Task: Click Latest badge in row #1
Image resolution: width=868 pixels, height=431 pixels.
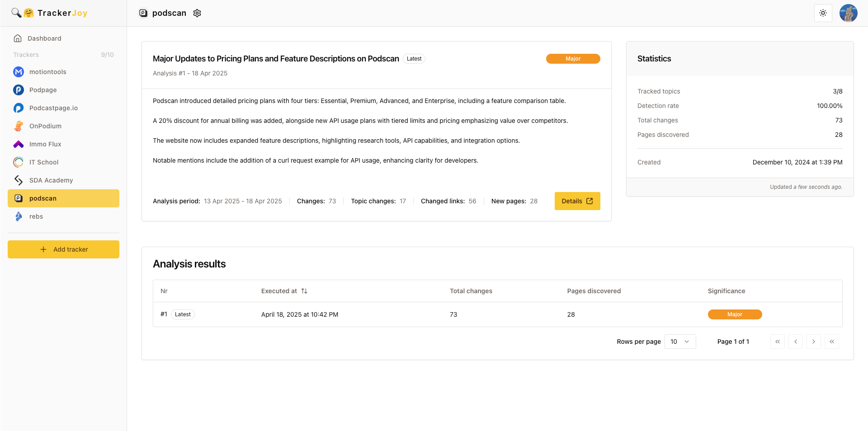Action: pos(183,314)
